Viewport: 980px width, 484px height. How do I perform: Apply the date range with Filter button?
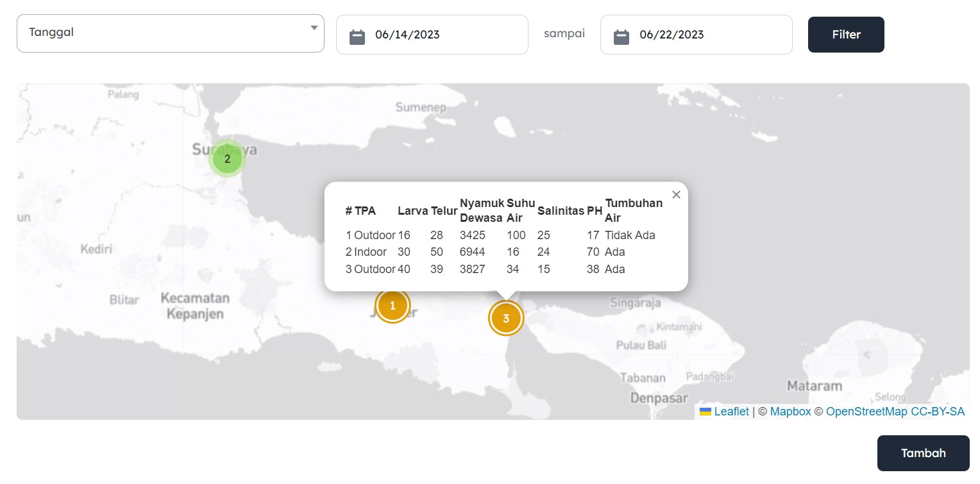pos(846,35)
